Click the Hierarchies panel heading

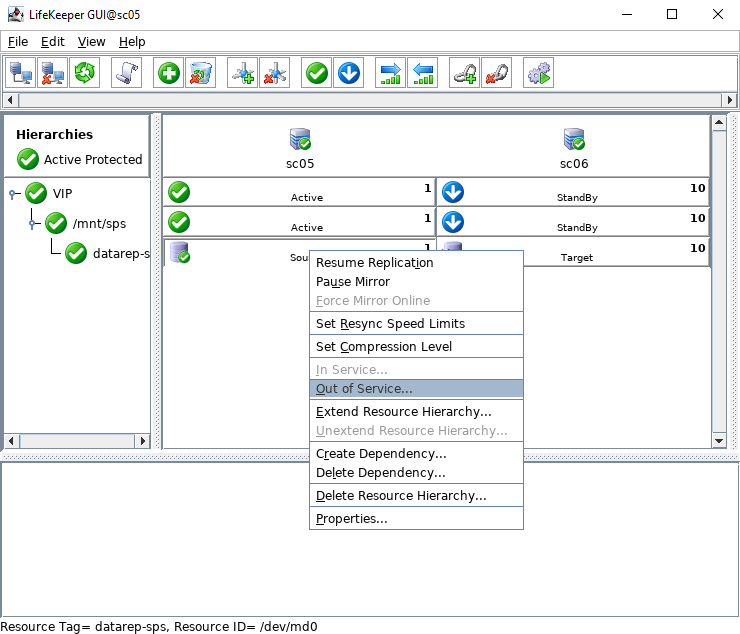click(x=54, y=135)
